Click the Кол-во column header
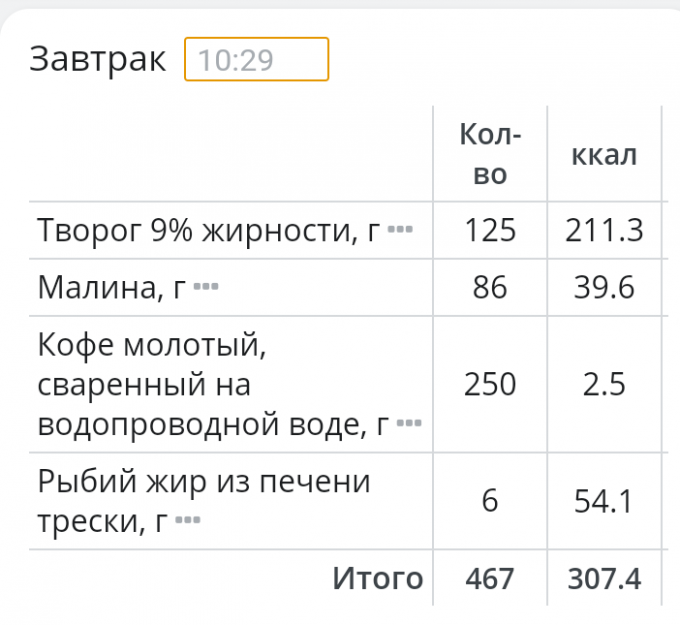The image size is (680, 625). pos(490,154)
